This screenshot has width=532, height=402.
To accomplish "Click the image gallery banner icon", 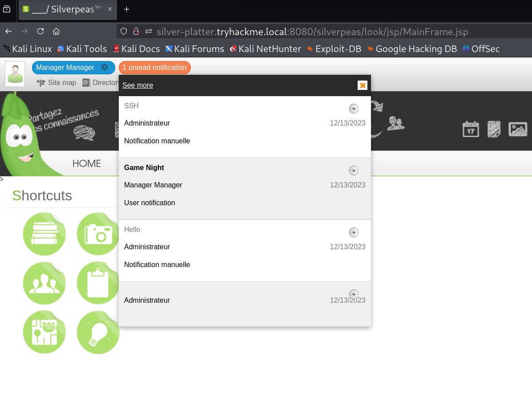I will [x=518, y=129].
